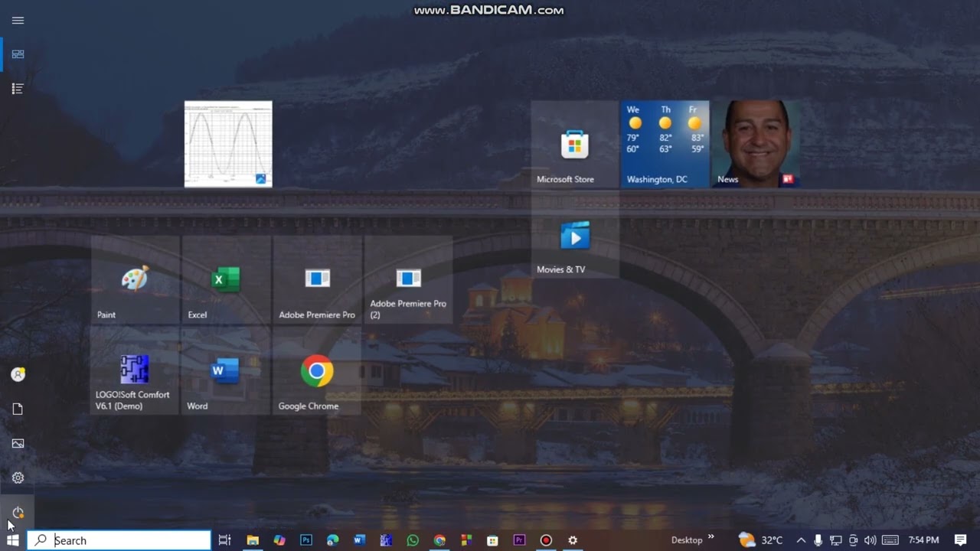Viewport: 980px width, 551px height.
Task: Open the News live tile
Action: (x=756, y=144)
